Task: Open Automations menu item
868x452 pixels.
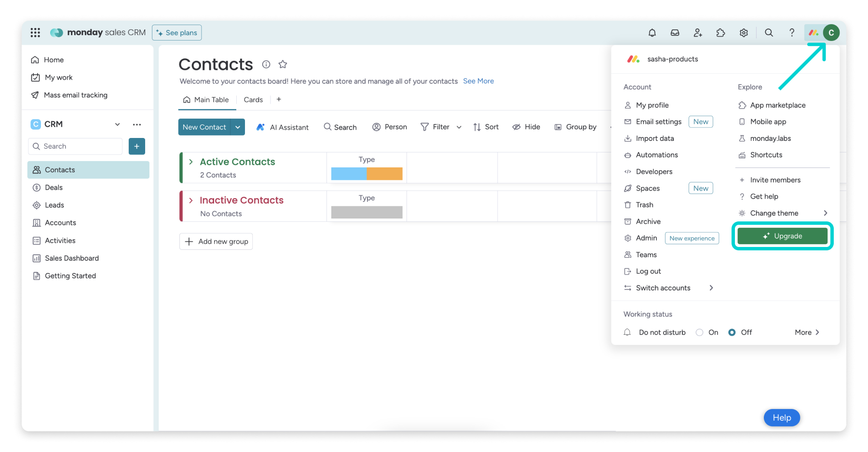Action: 651,155
